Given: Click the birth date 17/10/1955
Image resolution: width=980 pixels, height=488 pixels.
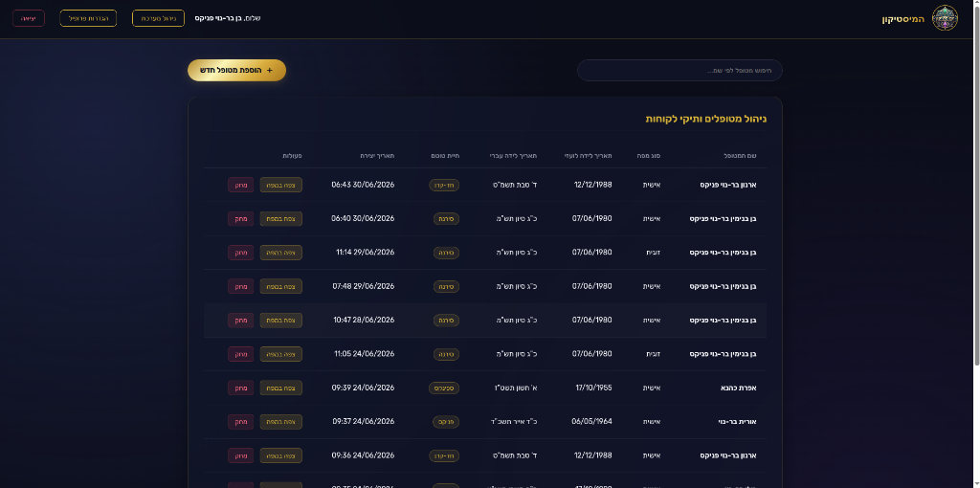Looking at the screenshot, I should [x=593, y=388].
